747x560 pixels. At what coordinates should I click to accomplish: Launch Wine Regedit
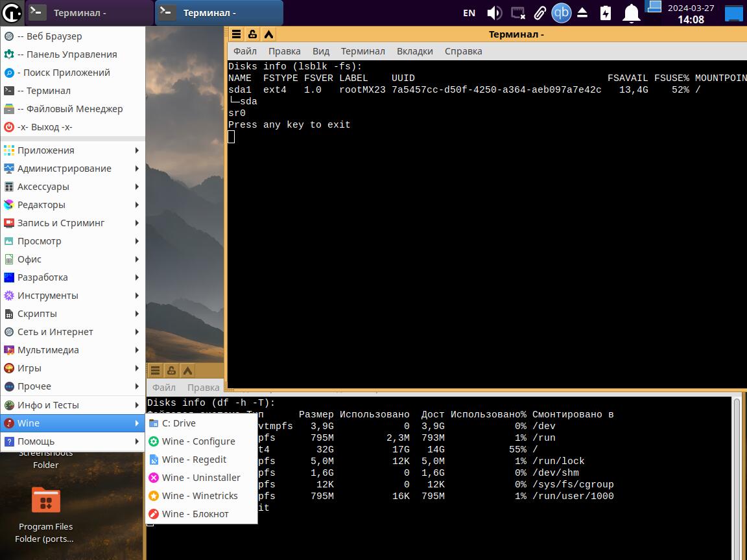[193, 460]
